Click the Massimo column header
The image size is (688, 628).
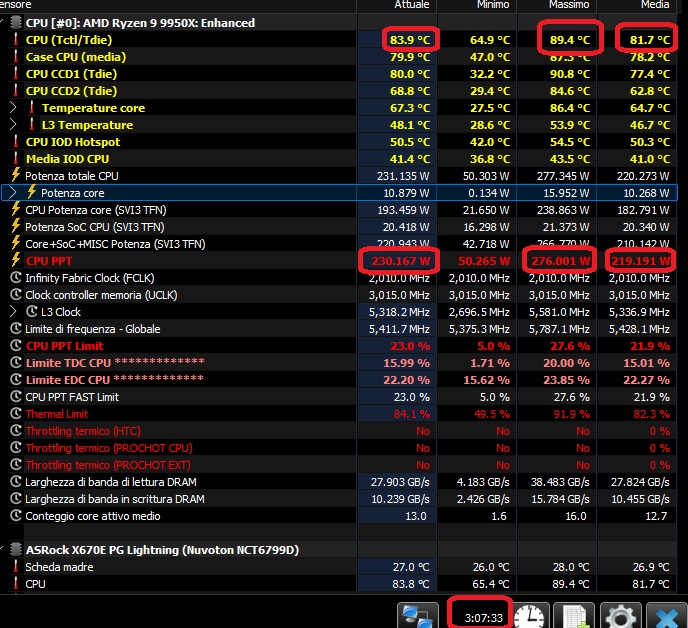coord(569,5)
